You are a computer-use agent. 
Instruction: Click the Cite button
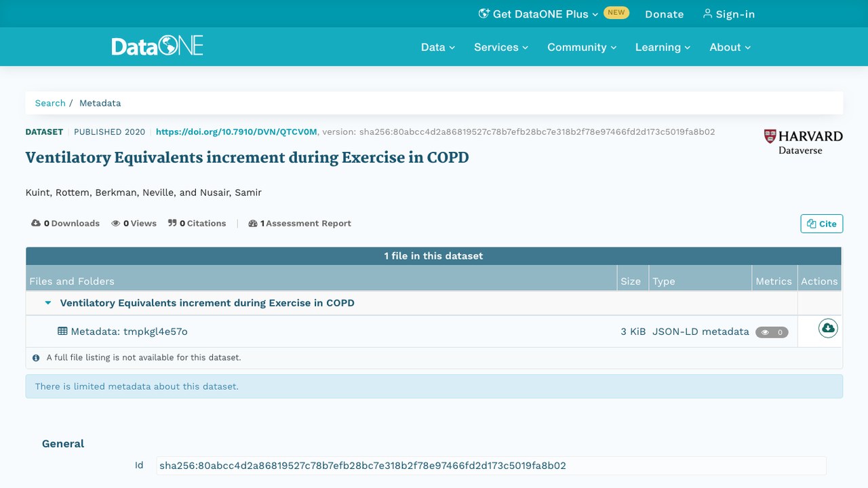coord(822,224)
